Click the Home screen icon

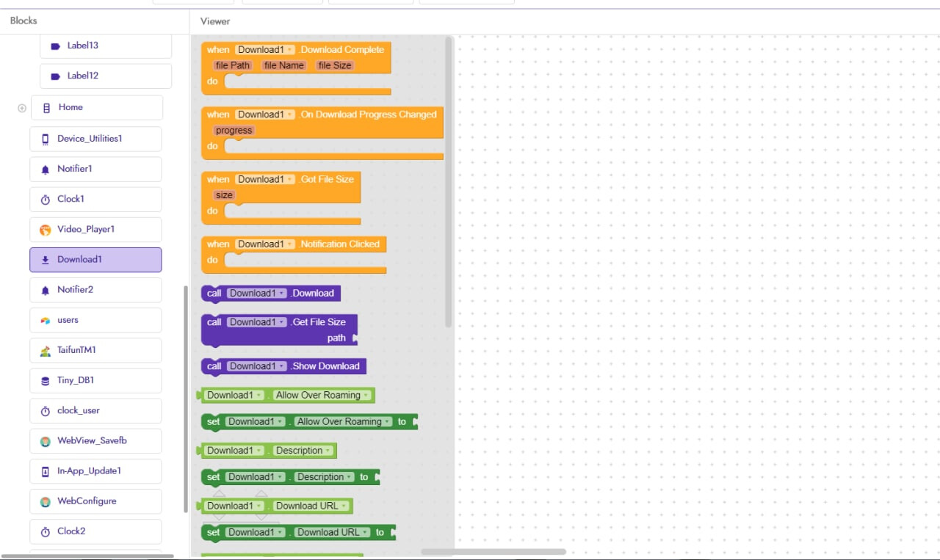coord(47,108)
